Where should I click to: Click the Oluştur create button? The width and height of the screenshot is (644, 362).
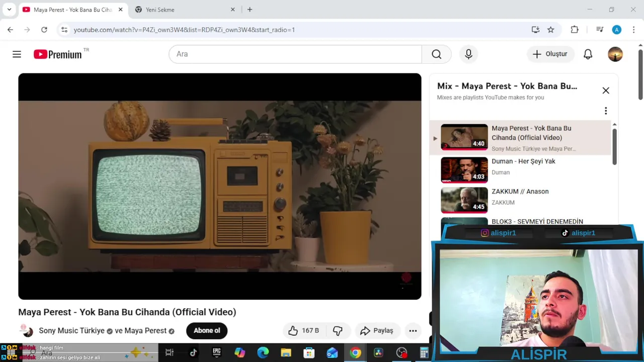550,54
